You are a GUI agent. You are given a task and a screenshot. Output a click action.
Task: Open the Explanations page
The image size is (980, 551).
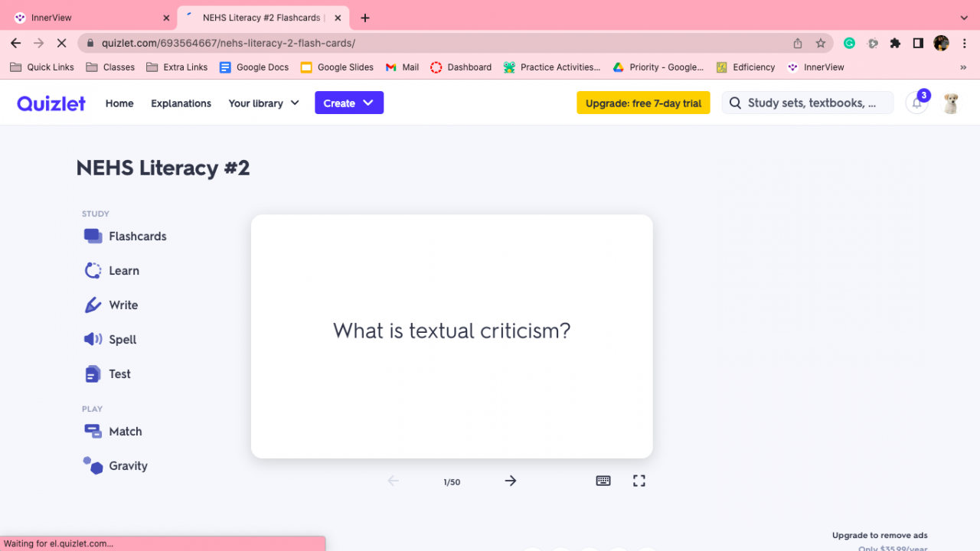[x=181, y=103]
